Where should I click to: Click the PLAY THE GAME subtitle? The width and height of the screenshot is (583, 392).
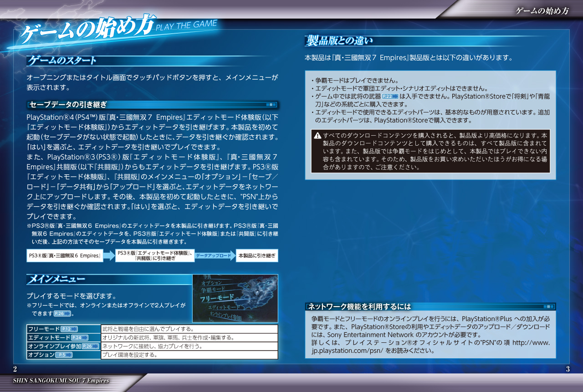[186, 25]
